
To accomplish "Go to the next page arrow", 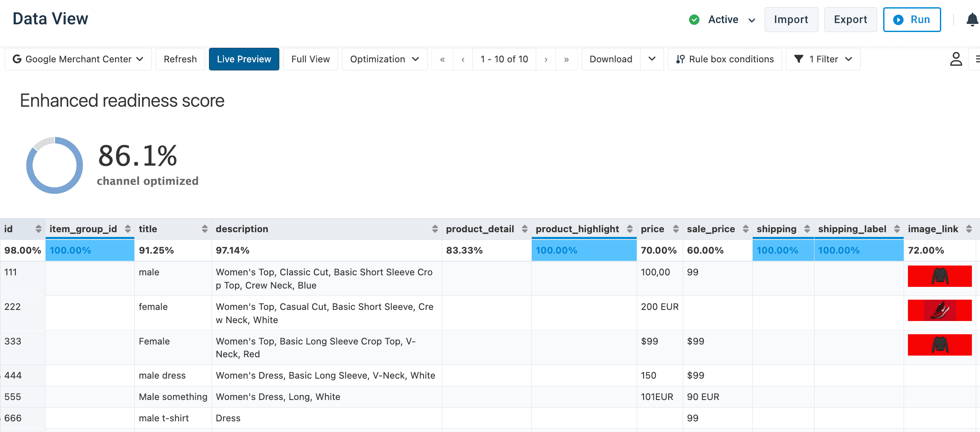I will [546, 59].
